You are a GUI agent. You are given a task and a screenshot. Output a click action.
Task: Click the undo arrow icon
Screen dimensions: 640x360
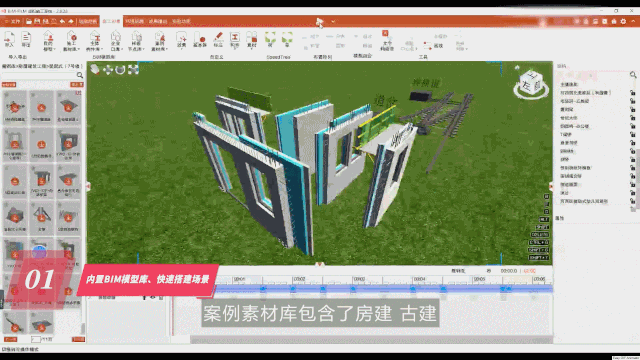click(x=62, y=21)
